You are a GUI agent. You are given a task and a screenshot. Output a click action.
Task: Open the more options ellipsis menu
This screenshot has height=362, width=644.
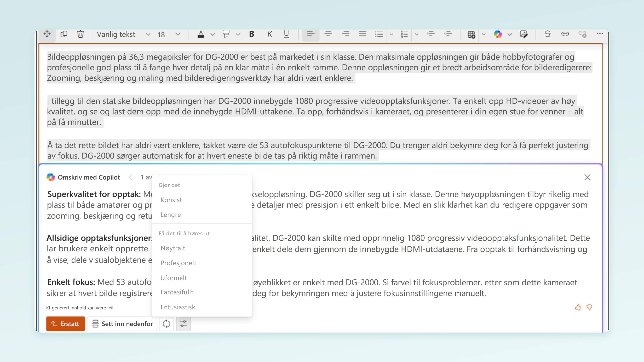600,34
